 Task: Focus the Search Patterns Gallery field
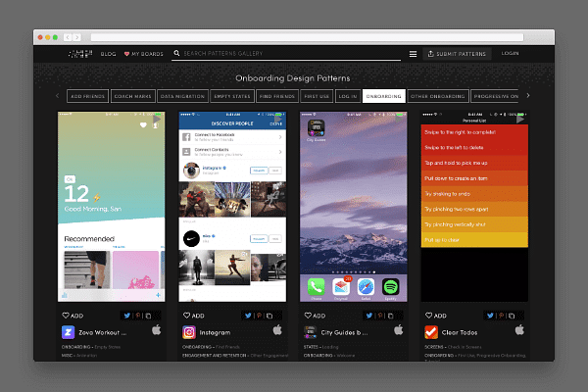[284, 54]
